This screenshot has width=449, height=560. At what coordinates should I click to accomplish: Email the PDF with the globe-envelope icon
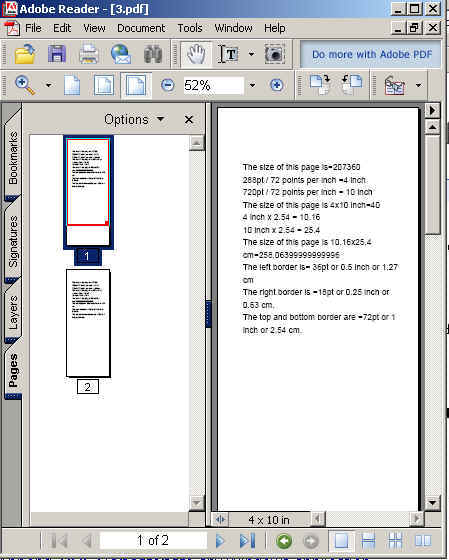tap(121, 54)
